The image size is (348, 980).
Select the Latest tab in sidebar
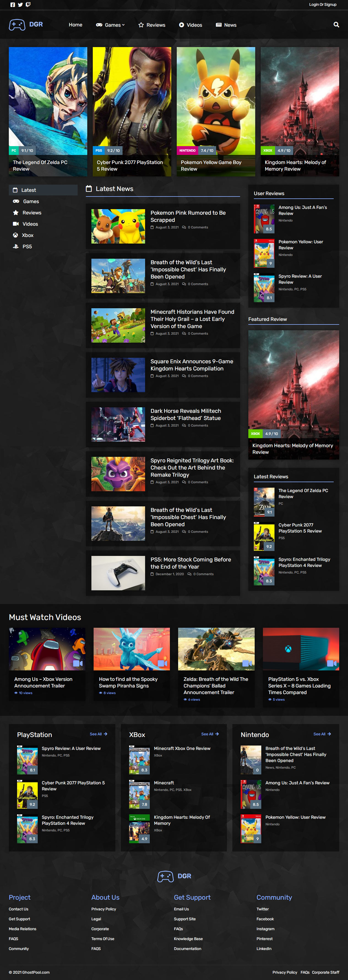click(x=43, y=190)
